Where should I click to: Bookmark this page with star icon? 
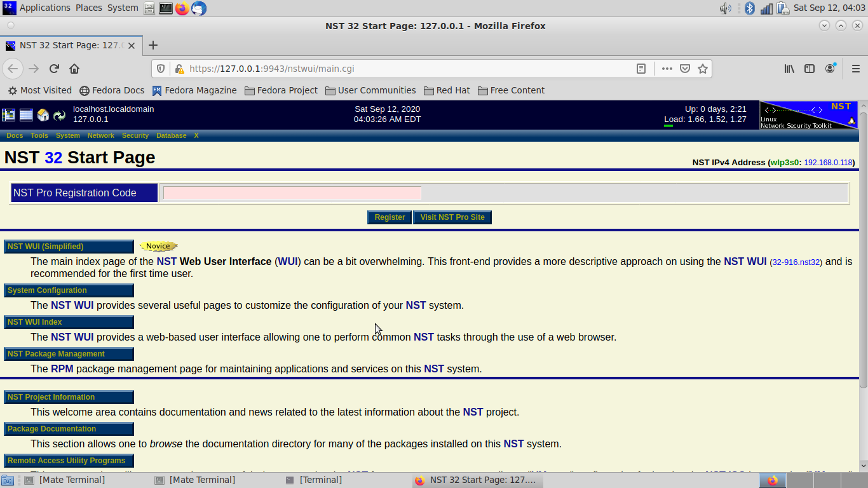coord(703,69)
